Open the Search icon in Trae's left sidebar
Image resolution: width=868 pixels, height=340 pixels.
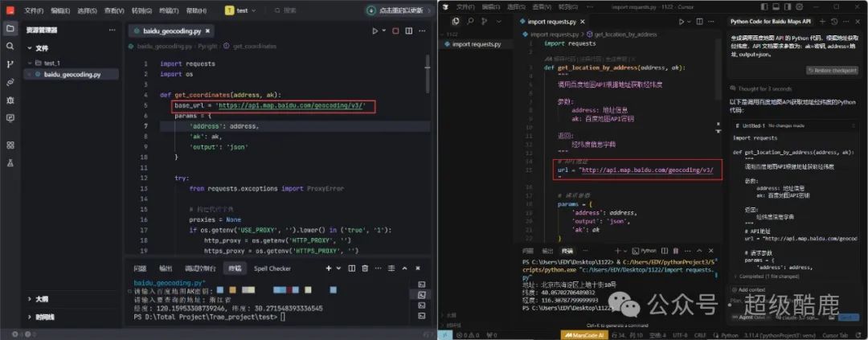coord(10,46)
